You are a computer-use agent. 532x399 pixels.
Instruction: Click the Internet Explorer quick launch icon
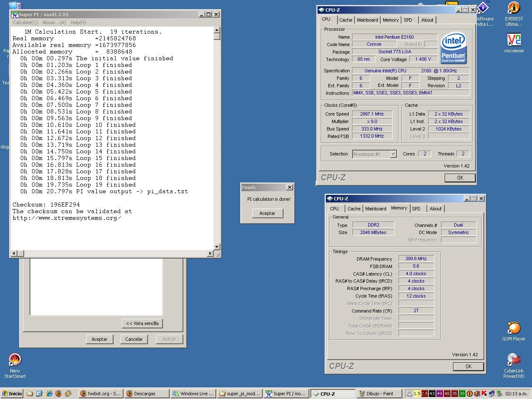49,394
